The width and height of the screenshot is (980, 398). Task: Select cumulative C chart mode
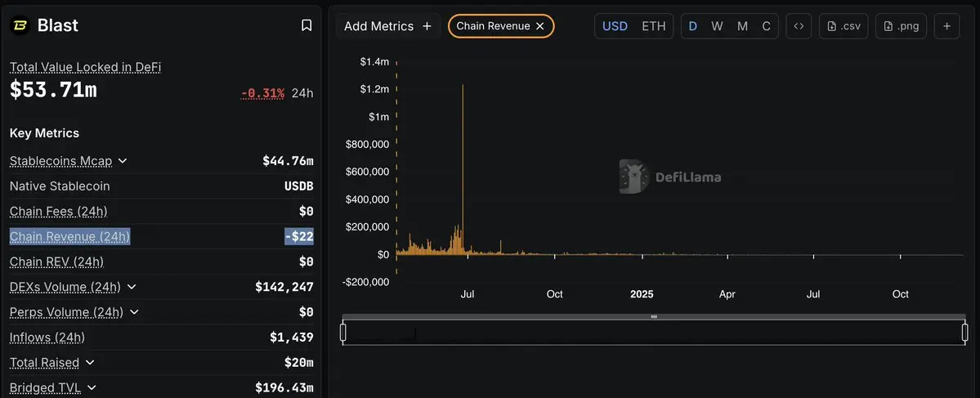[766, 26]
